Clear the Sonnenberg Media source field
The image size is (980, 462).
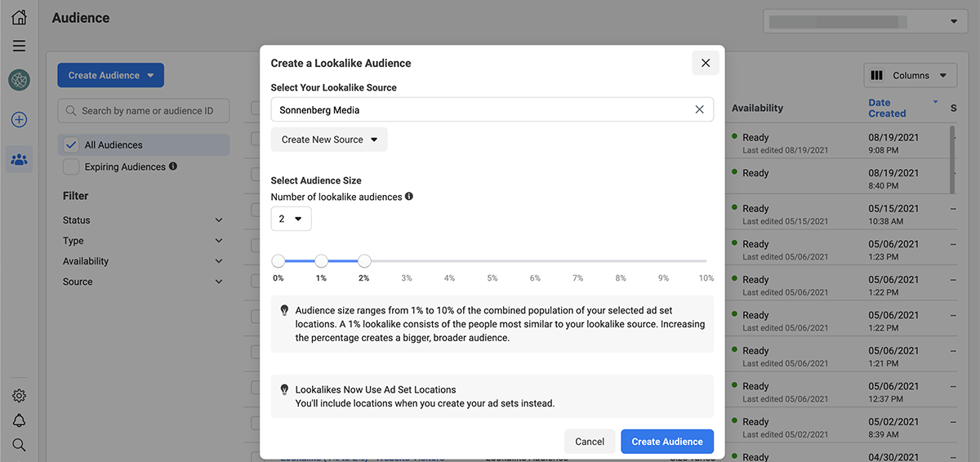699,109
